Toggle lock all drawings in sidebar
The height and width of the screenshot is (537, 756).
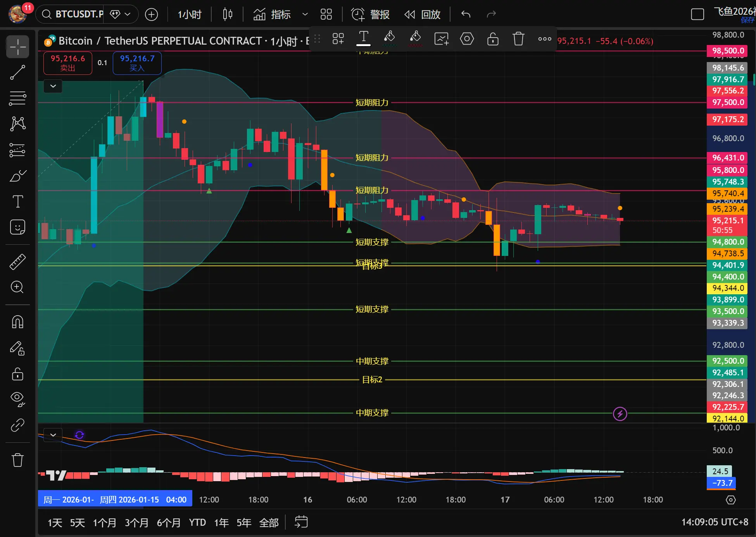17,374
